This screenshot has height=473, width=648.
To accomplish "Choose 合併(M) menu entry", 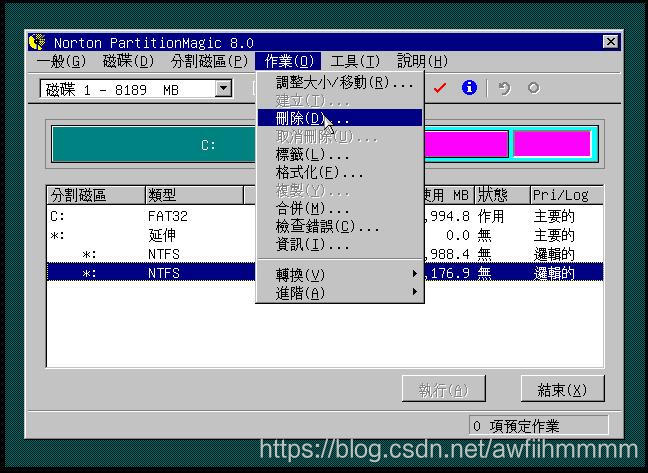I will pyautogui.click(x=340, y=208).
